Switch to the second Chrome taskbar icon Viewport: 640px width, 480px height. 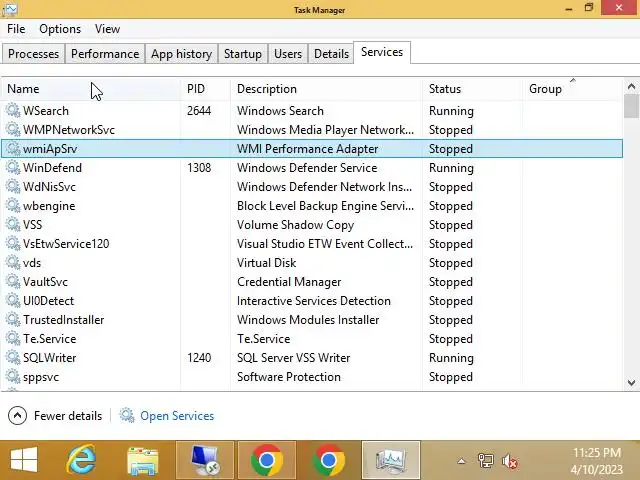[x=329, y=460]
